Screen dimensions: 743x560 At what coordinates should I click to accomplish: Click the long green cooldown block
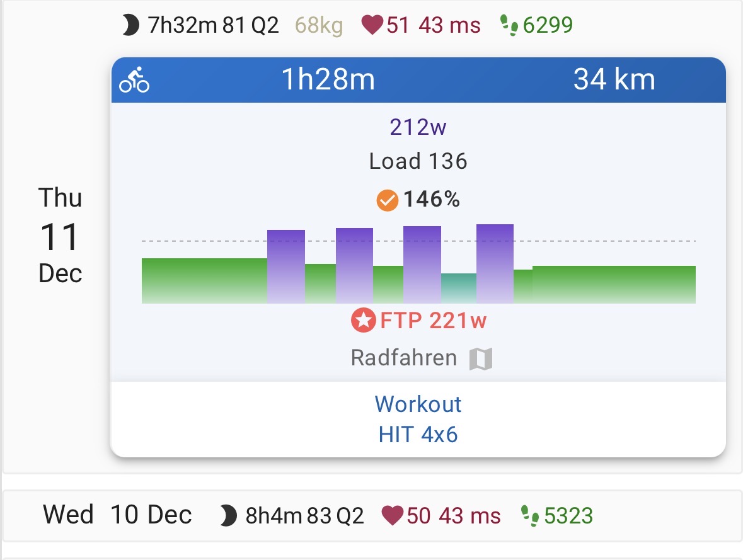pyautogui.click(x=613, y=285)
